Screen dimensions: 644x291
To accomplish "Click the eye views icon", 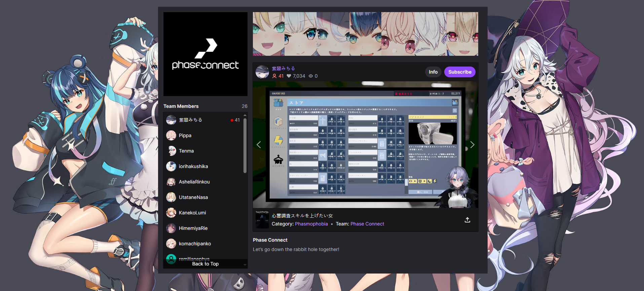I will coord(311,76).
